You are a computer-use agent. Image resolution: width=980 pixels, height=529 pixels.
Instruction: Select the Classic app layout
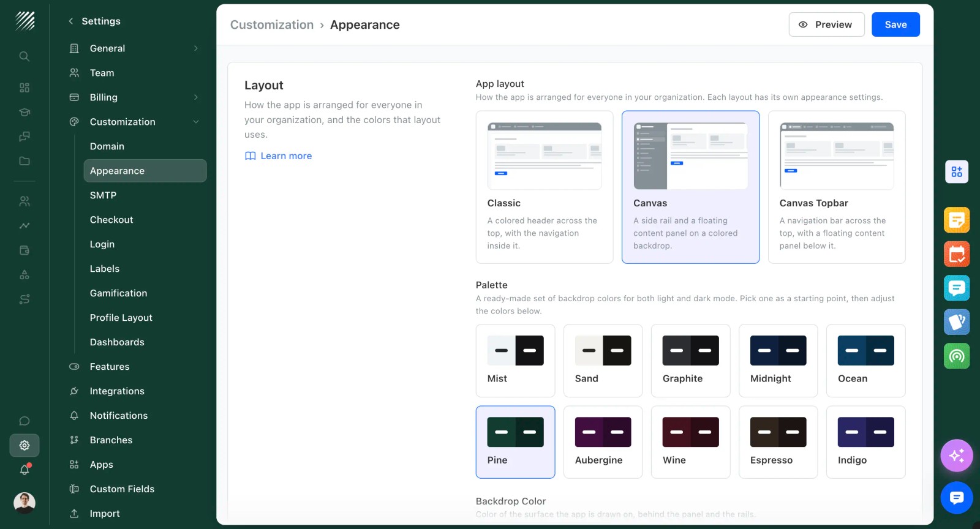(545, 187)
